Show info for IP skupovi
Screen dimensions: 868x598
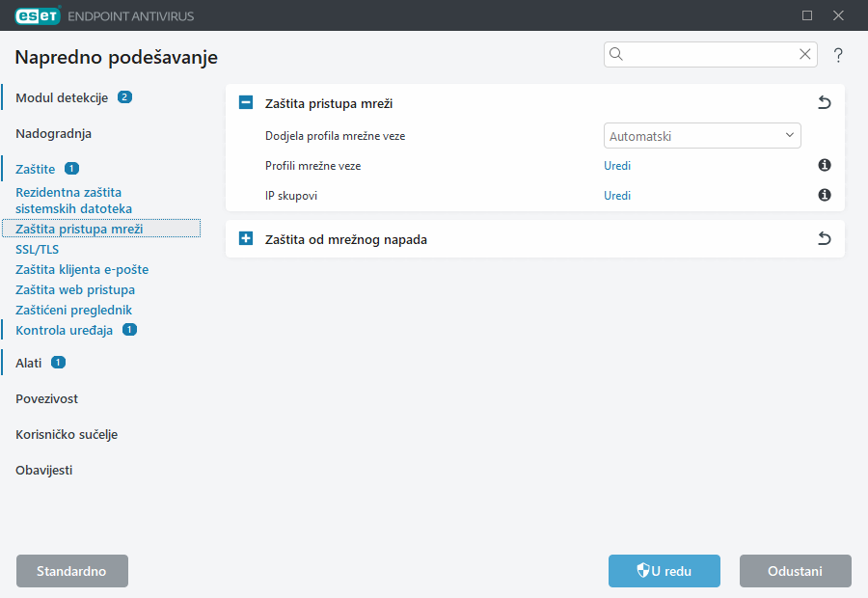click(x=825, y=196)
